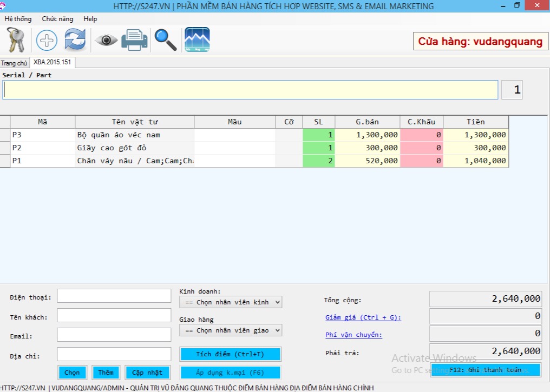Minimize the S247 sales window
550x392 pixels.
click(503, 6)
